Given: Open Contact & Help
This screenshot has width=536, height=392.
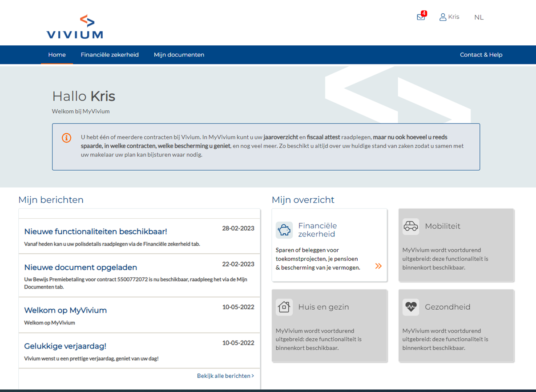Looking at the screenshot, I should [x=481, y=55].
